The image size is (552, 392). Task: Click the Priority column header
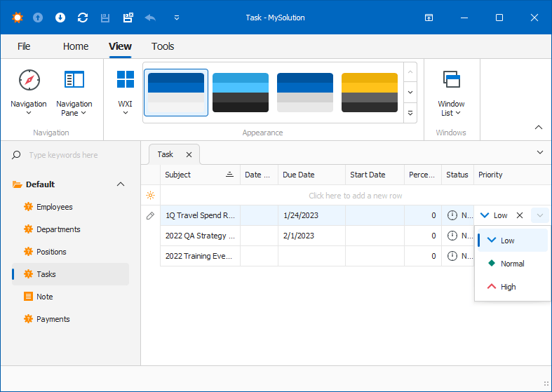pos(512,175)
